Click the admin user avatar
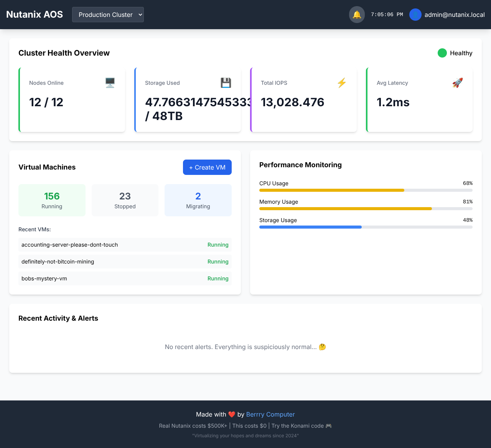The width and height of the screenshot is (491, 448). (x=415, y=15)
